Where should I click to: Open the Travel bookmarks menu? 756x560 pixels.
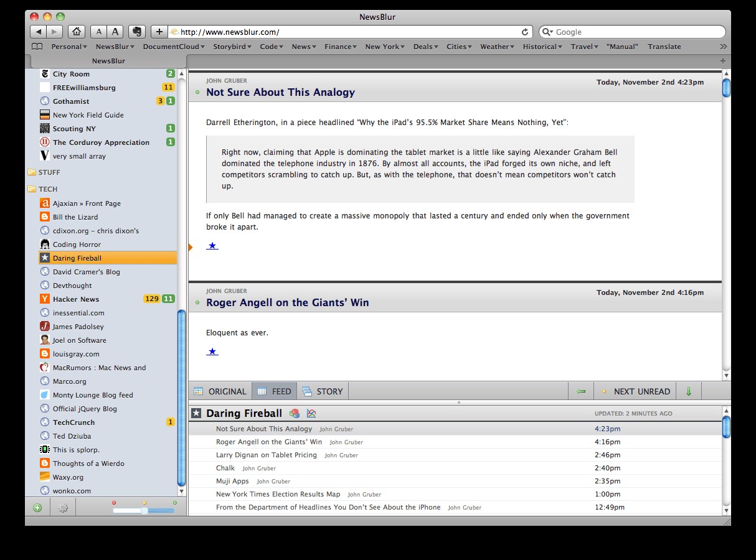(x=585, y=47)
